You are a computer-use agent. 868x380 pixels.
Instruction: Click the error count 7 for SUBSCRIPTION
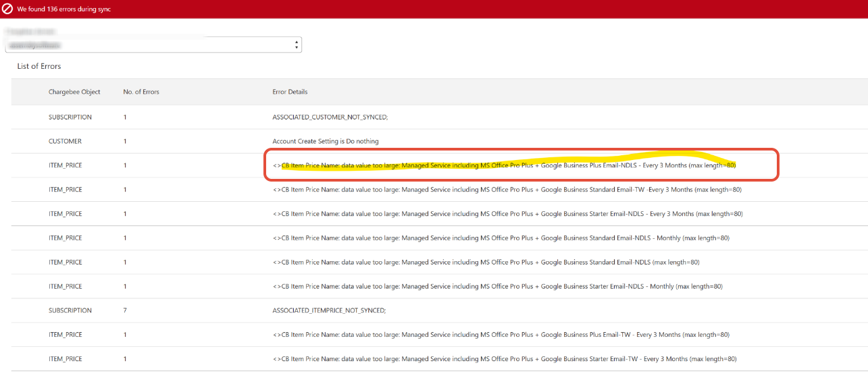click(125, 310)
